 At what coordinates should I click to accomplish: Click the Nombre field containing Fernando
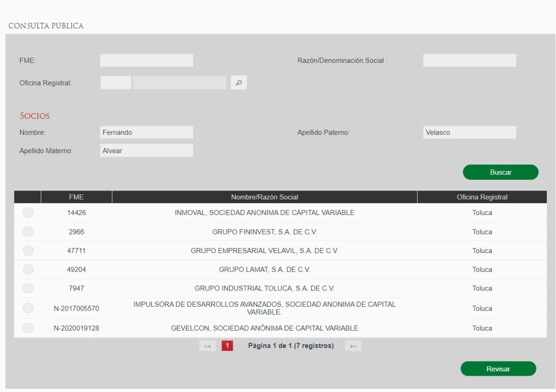click(x=147, y=132)
